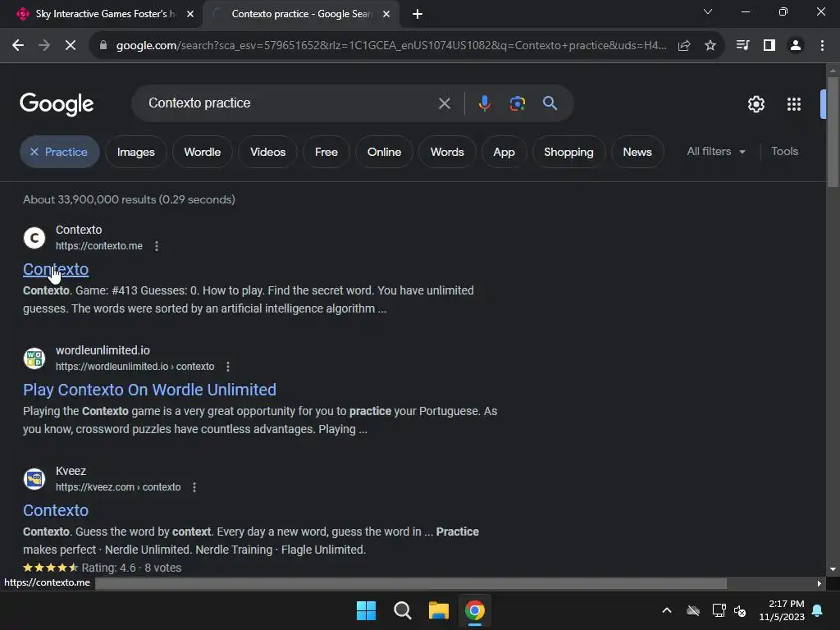
Task: Open more options for contexto.me result
Action: 157,246
